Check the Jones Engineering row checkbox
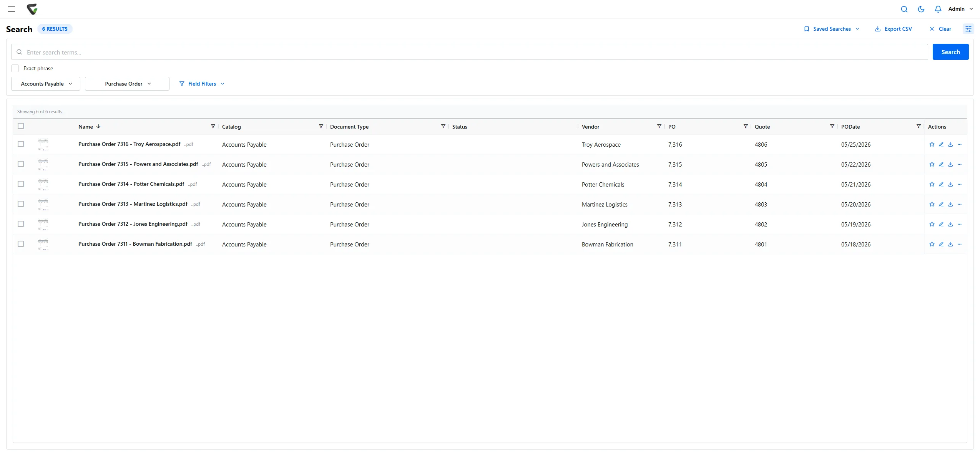Viewport: 980px width, 453px height. 21,224
